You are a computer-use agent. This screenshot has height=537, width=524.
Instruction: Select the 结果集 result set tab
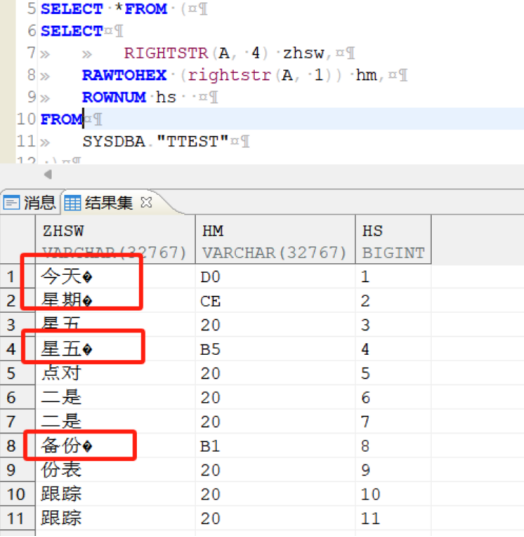(x=109, y=202)
